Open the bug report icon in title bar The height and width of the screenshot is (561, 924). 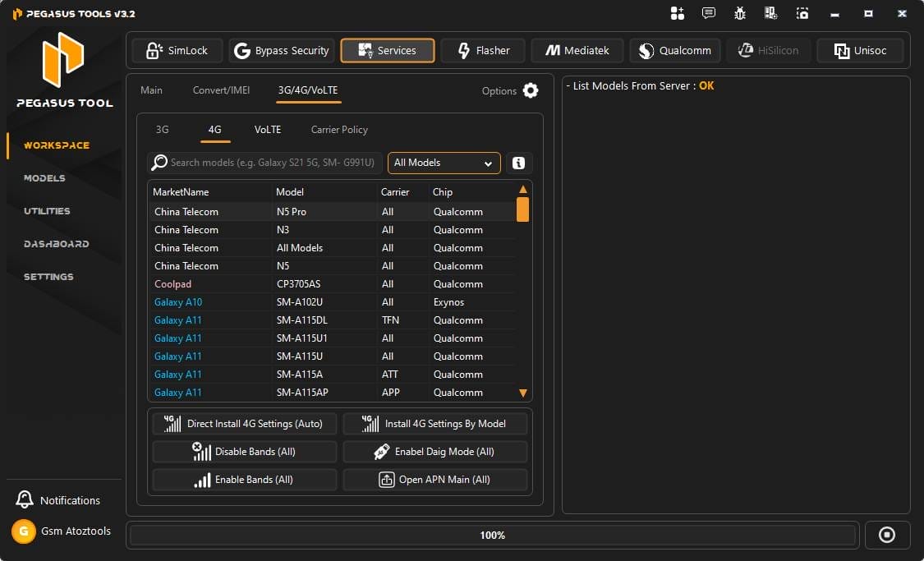pyautogui.click(x=739, y=13)
